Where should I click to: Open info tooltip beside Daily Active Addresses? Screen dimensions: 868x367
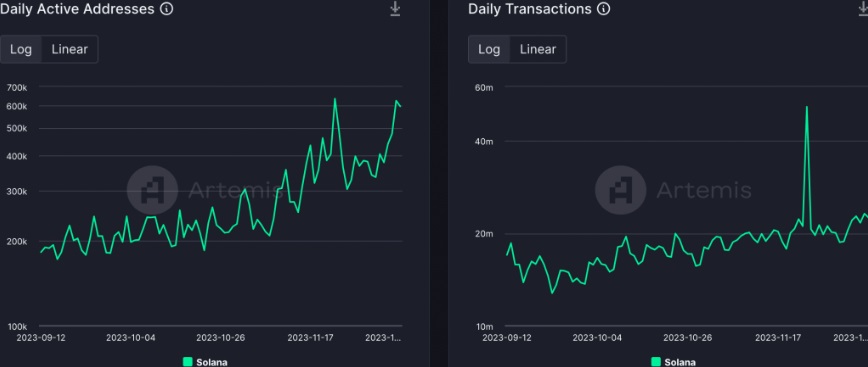pyautogui.click(x=166, y=9)
